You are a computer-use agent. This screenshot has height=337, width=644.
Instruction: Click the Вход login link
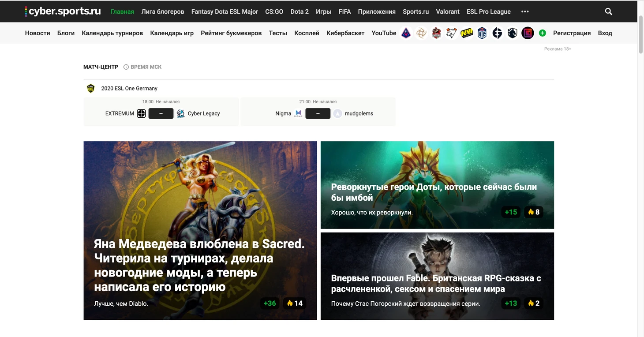(x=605, y=33)
